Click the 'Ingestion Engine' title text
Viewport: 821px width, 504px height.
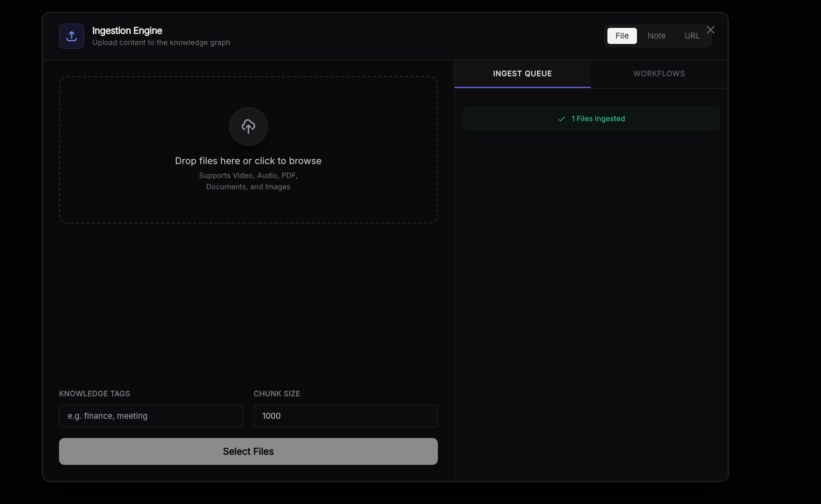pos(127,31)
